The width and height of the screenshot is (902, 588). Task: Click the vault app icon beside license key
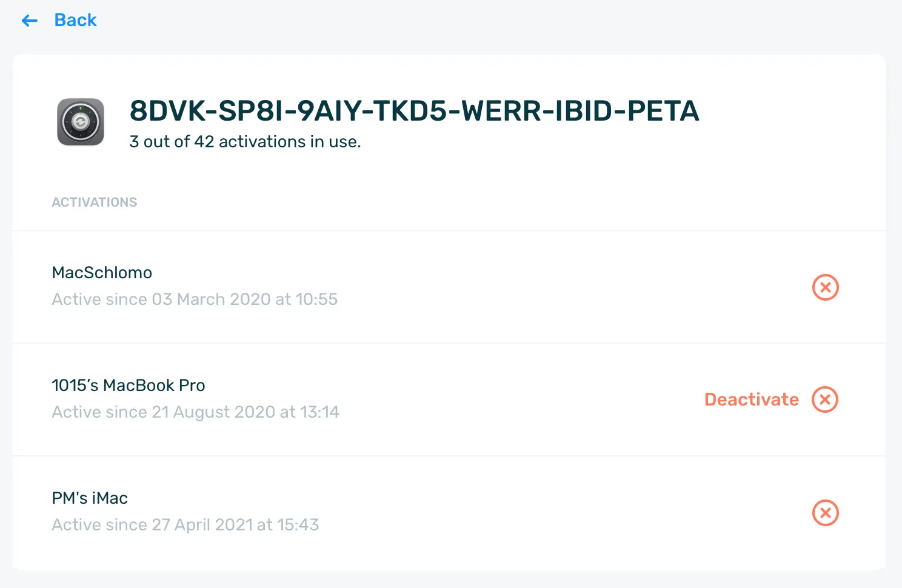(x=81, y=122)
